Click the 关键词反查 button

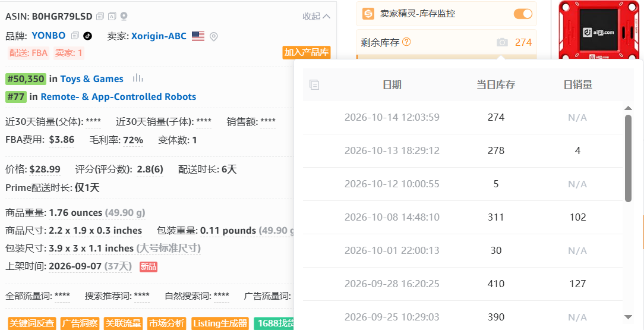(x=31, y=323)
